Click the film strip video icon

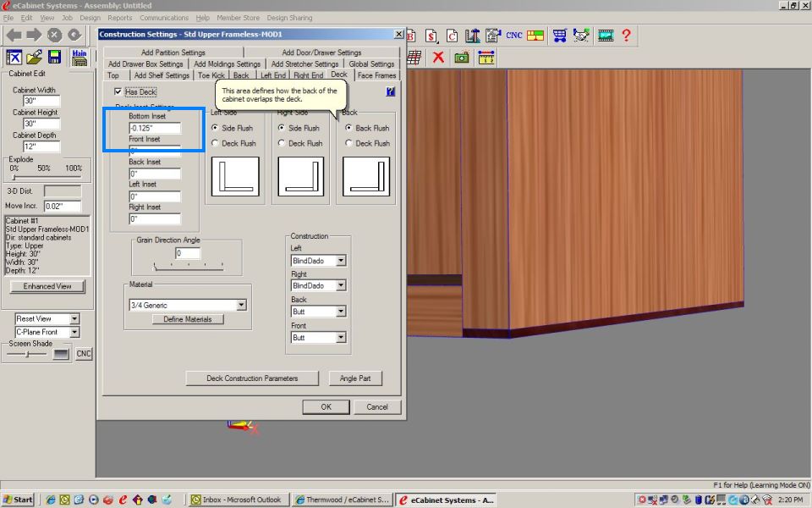pos(606,36)
